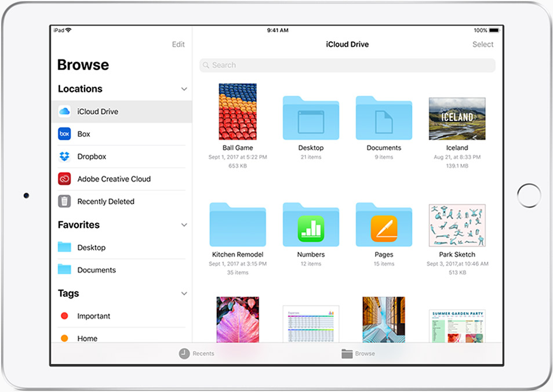Open the Summer Garden Party document thumbnail
The width and height of the screenshot is (553, 392).
point(457,326)
